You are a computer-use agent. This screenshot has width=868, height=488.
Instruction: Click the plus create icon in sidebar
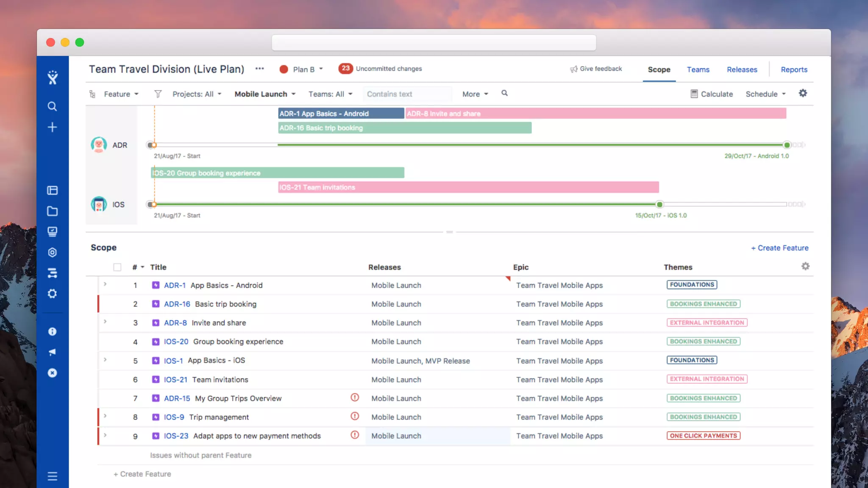52,127
